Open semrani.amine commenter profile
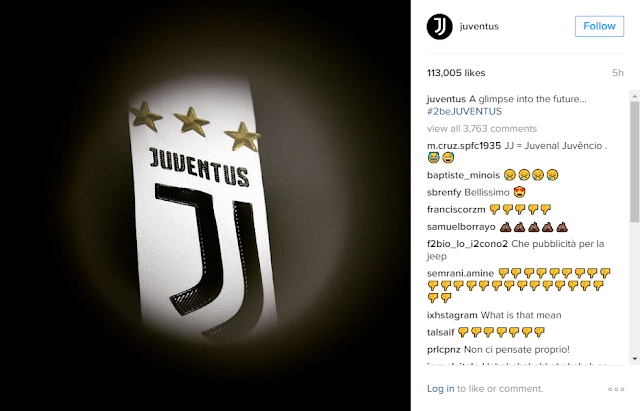The height and width of the screenshot is (411, 640). click(460, 273)
